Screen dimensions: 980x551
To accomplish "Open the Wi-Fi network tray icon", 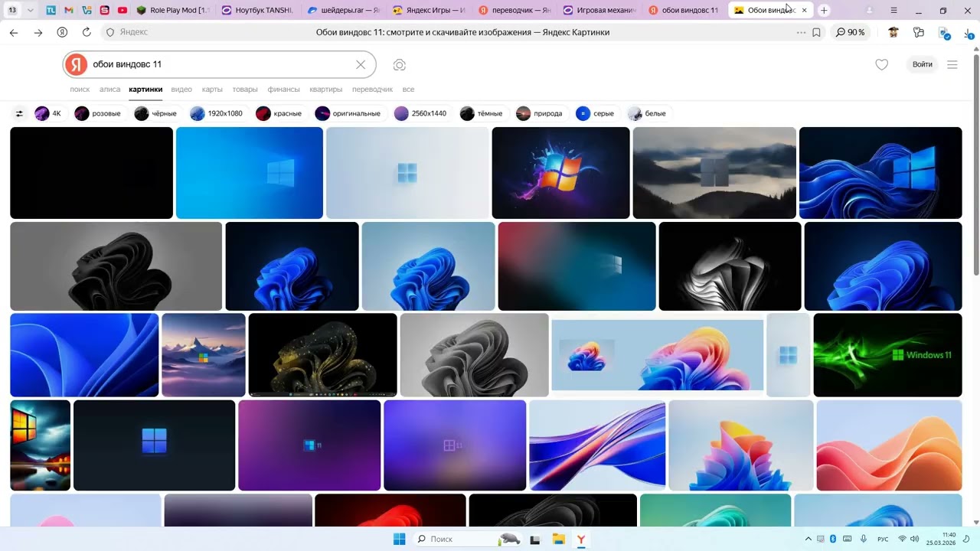I will pos(902,540).
